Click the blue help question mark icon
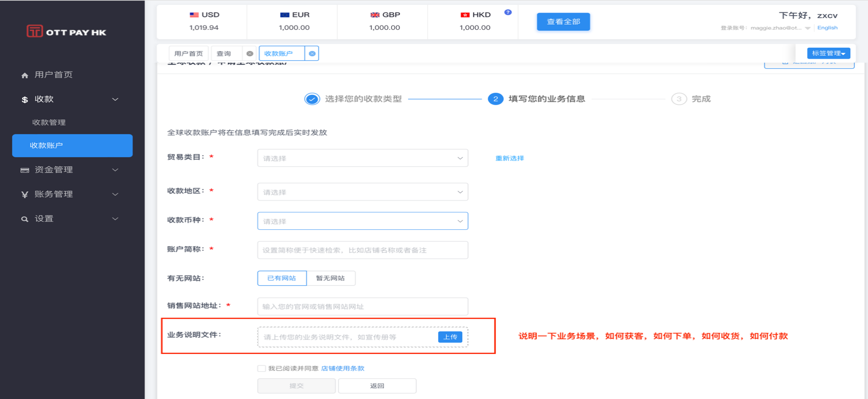 pos(508,12)
